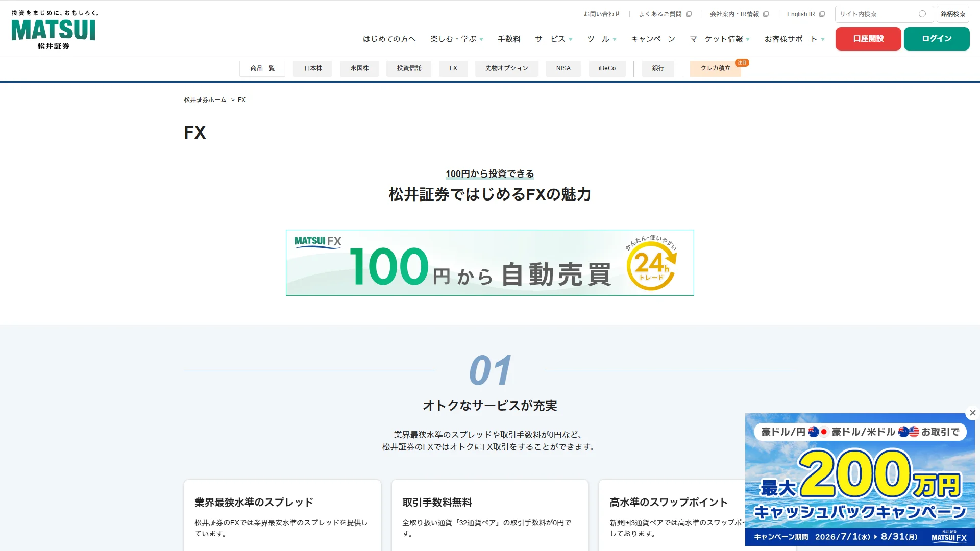
Task: Expand the マーケット情報 dropdown menu
Action: pyautogui.click(x=720, y=39)
